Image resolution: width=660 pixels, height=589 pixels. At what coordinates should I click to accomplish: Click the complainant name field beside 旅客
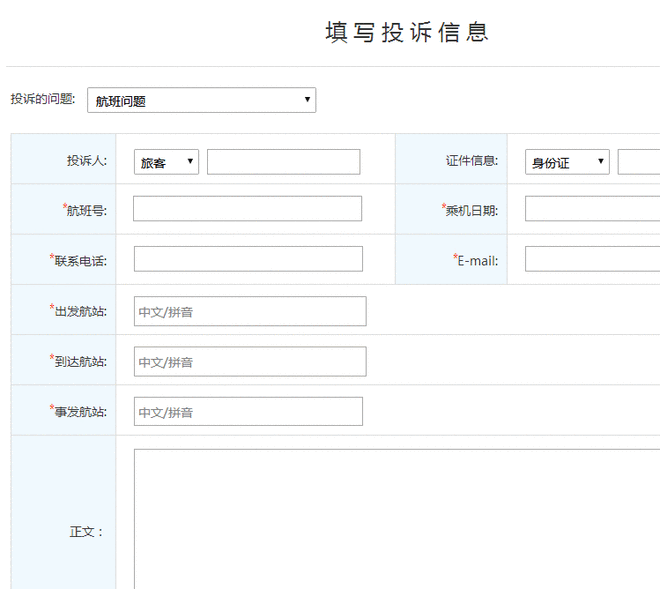(x=283, y=162)
